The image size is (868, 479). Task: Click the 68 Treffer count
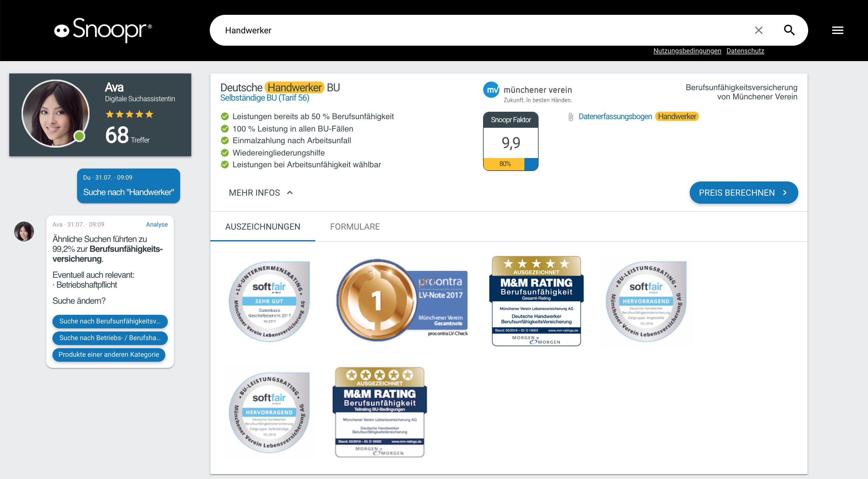[127, 135]
